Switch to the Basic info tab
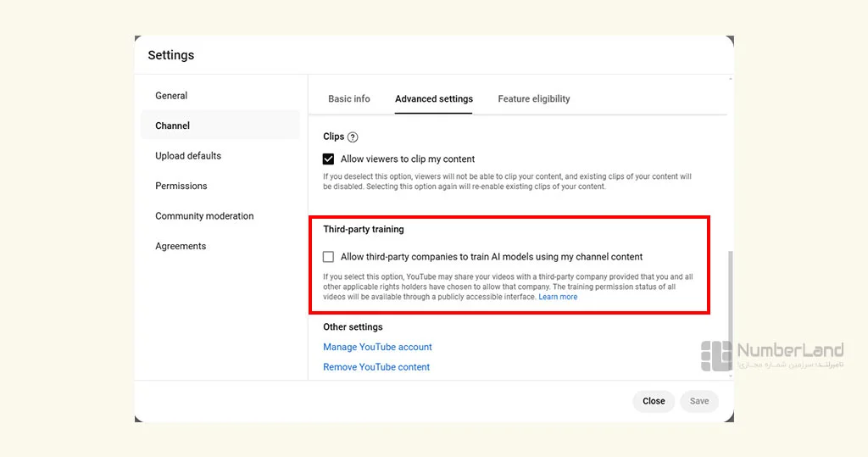Viewport: 868px width, 457px height. (x=348, y=98)
